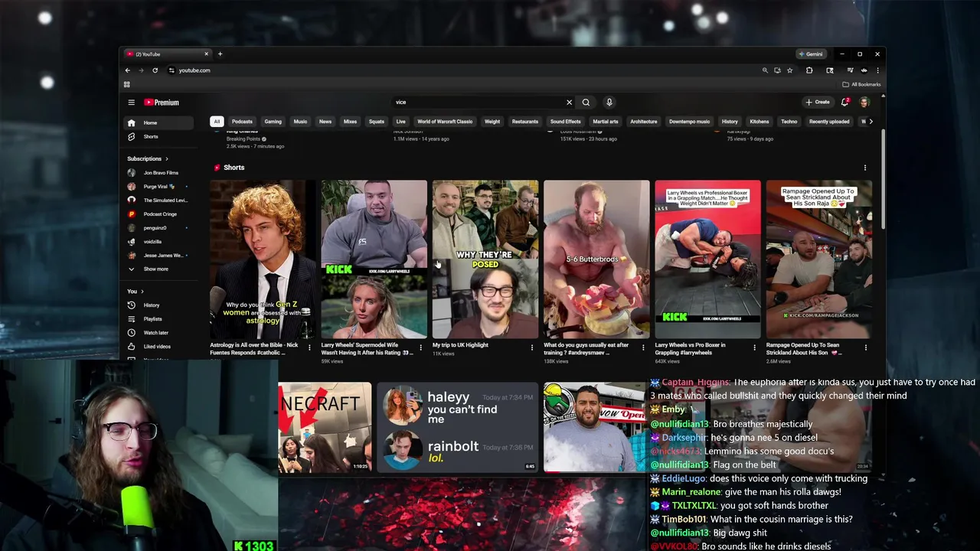Select the Gaming filter chip

[273, 122]
